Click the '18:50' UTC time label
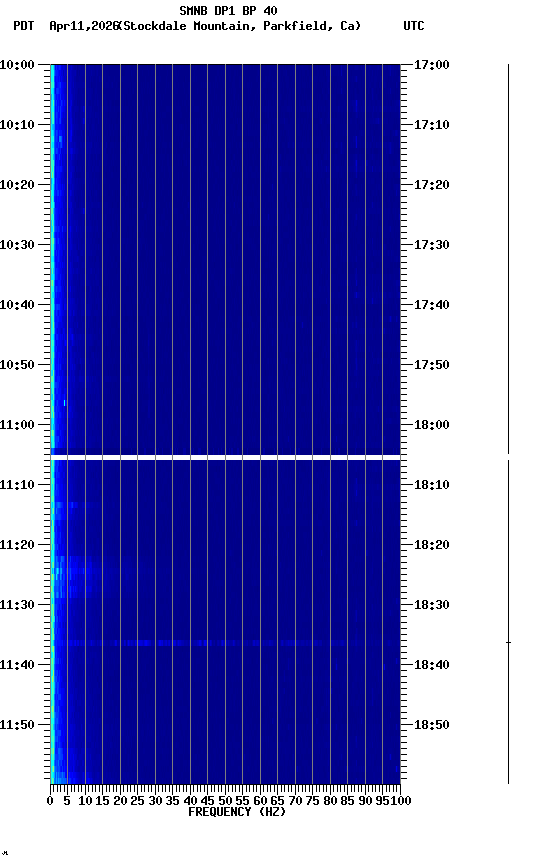552x864 pixels. coord(432,726)
